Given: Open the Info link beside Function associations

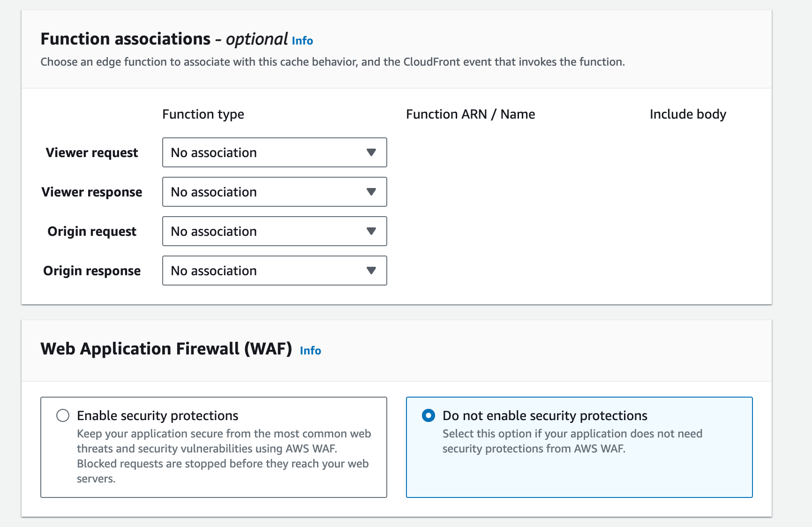Looking at the screenshot, I should (x=302, y=41).
